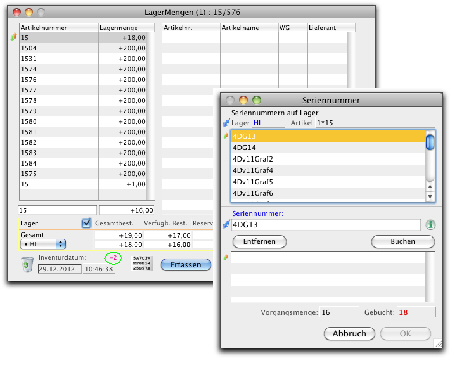Click the Seriennummer window resize handle

(x=438, y=344)
